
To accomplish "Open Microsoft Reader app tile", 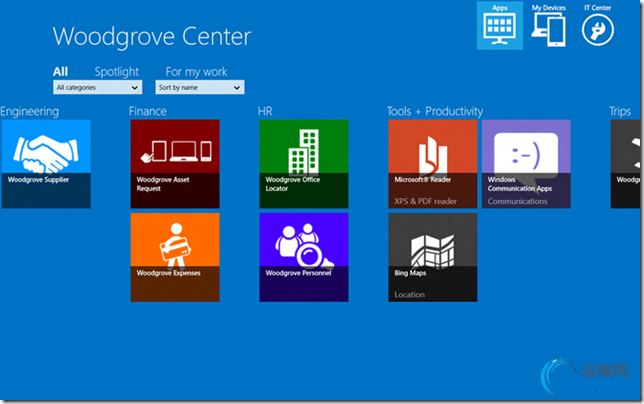I will (x=433, y=164).
